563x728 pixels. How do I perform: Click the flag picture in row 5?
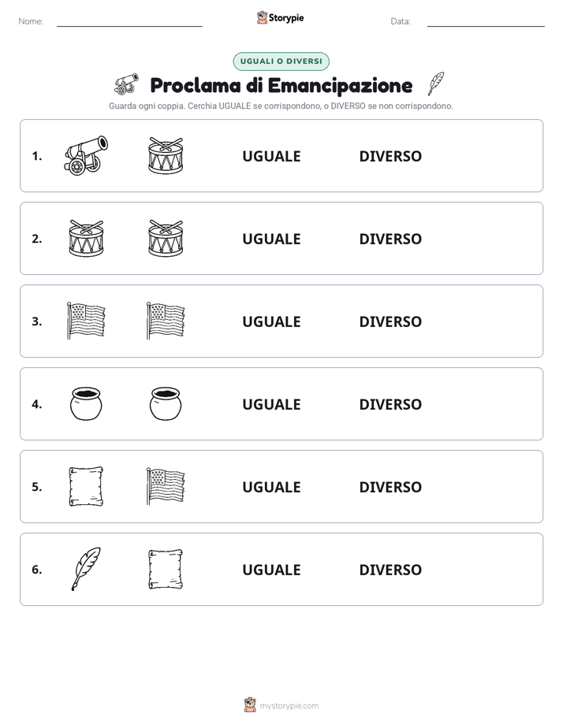(x=166, y=486)
